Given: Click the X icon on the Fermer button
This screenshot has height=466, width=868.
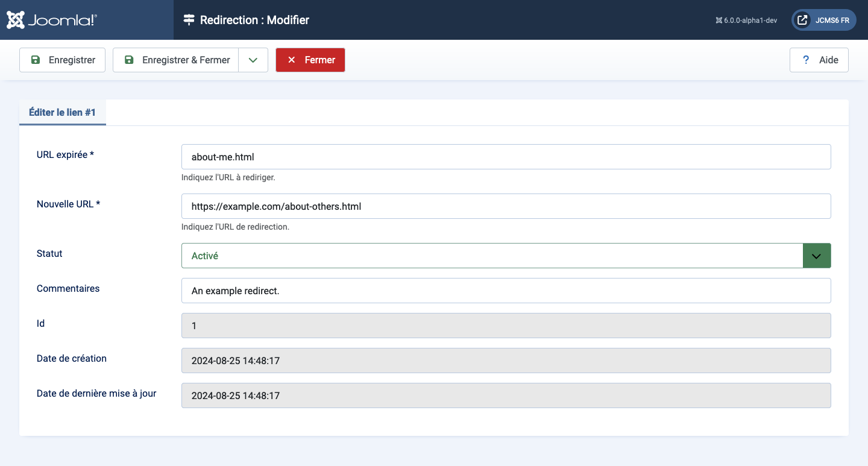Looking at the screenshot, I should click(292, 60).
